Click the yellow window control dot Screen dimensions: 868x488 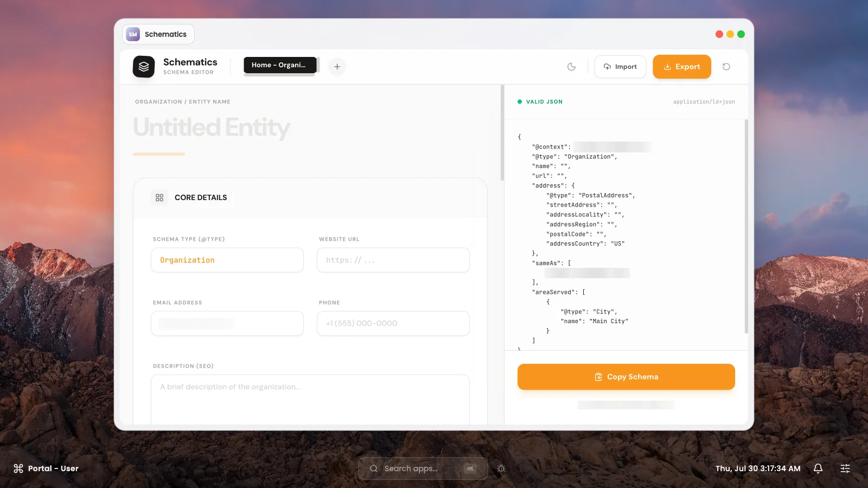coord(730,34)
